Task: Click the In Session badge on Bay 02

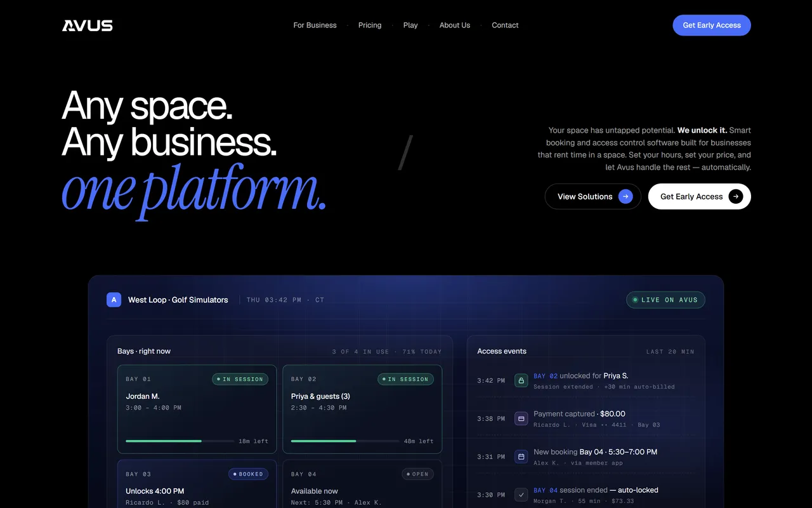Action: tap(405, 379)
